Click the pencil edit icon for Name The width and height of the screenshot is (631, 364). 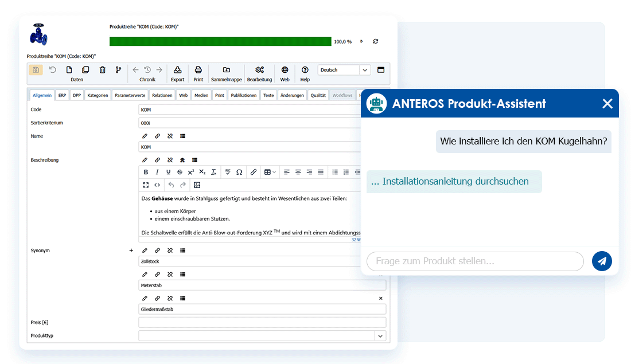pos(145,136)
